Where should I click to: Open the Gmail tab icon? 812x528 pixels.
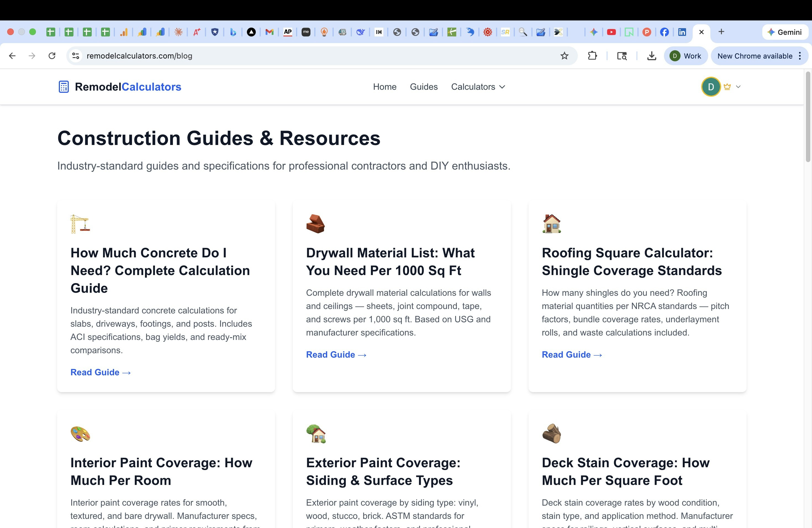[270, 32]
